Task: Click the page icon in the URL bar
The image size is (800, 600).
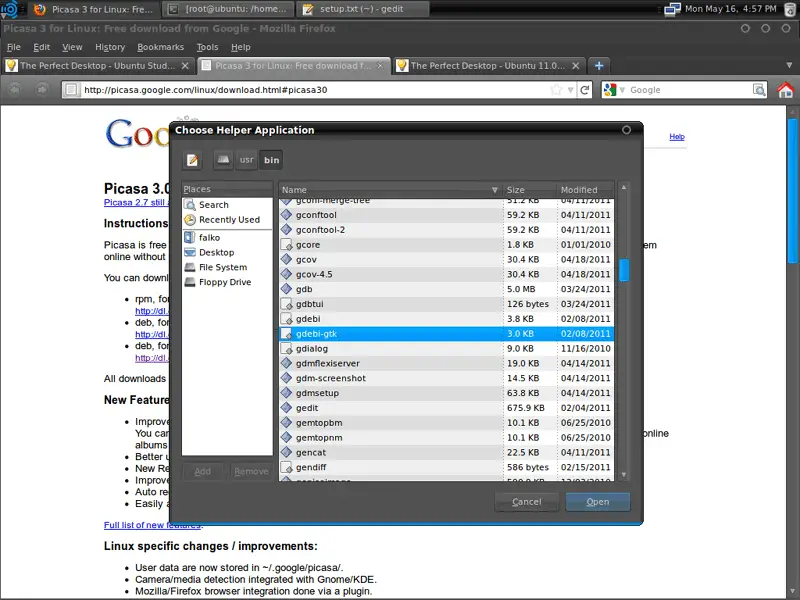Action: point(71,90)
